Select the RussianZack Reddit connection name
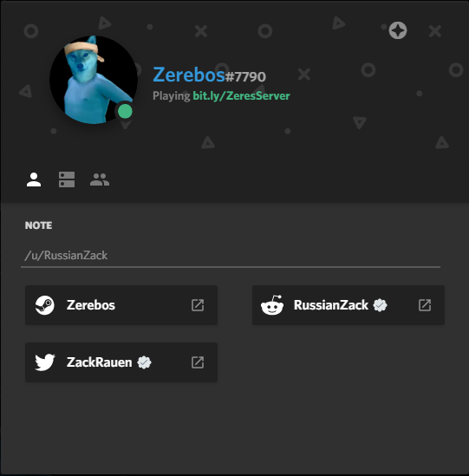This screenshot has height=476, width=469. [331, 305]
